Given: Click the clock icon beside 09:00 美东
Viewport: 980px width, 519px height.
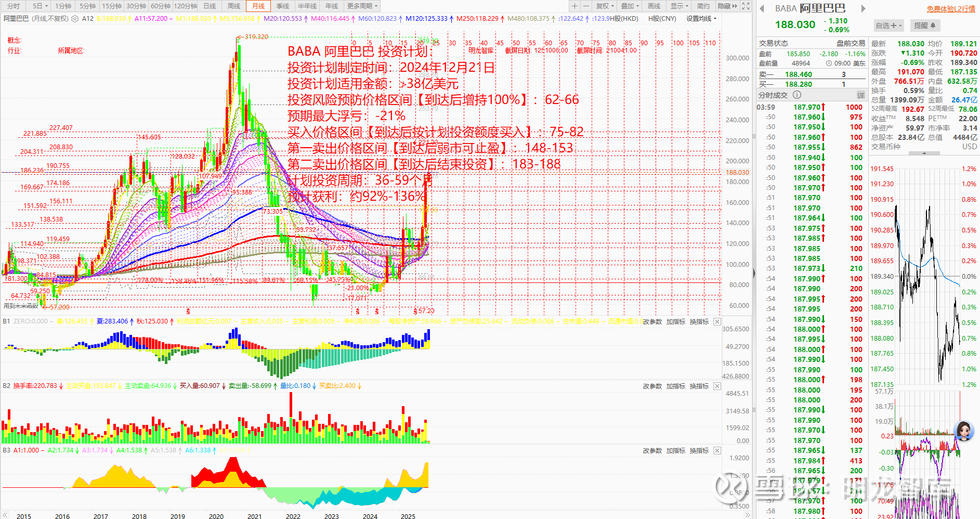Looking at the screenshot, I should tap(829, 63).
